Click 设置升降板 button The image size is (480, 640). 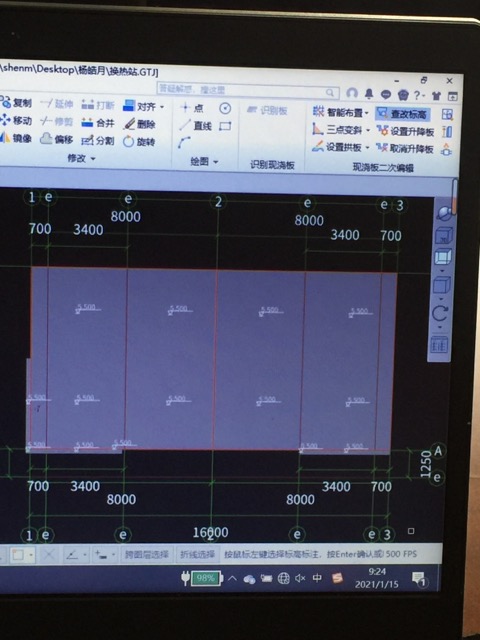(405, 131)
